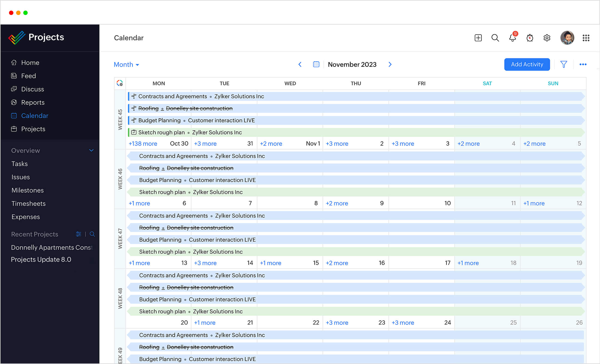This screenshot has width=600, height=364.
Task: Select Calendar from the left sidebar
Action: 34,116
